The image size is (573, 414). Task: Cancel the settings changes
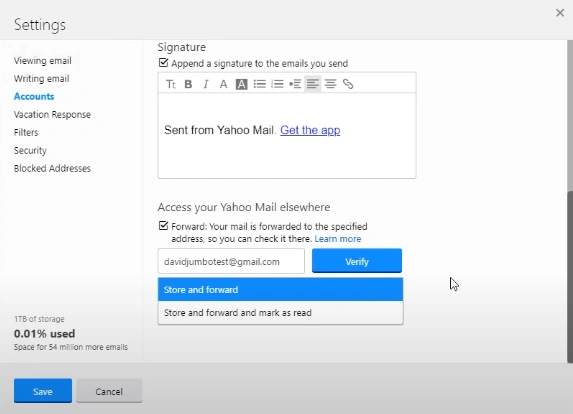point(109,391)
